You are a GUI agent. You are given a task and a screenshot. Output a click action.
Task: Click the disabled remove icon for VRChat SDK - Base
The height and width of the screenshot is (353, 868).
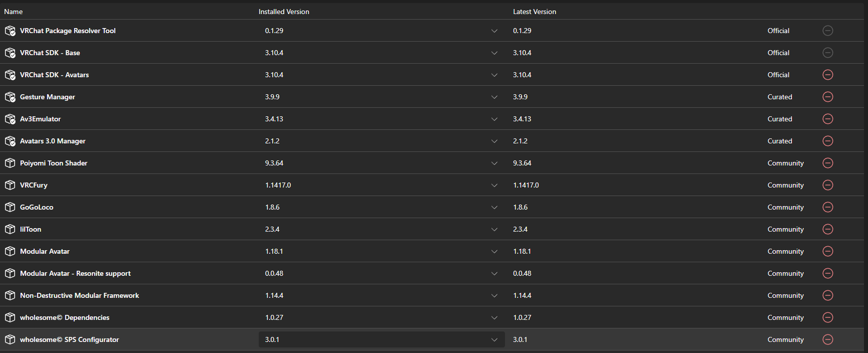tap(828, 53)
